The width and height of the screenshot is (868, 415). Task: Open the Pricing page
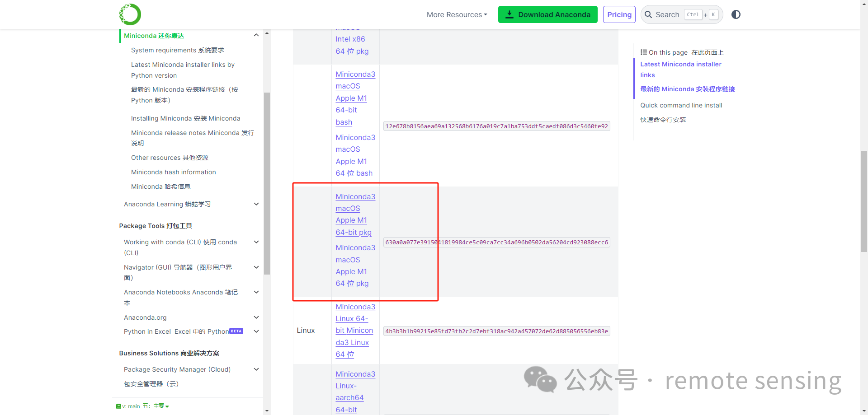619,14
